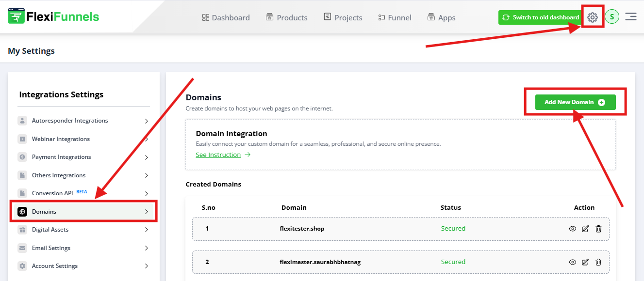This screenshot has width=644, height=281.
Task: Click the Created Domains heading
Action: point(214,185)
